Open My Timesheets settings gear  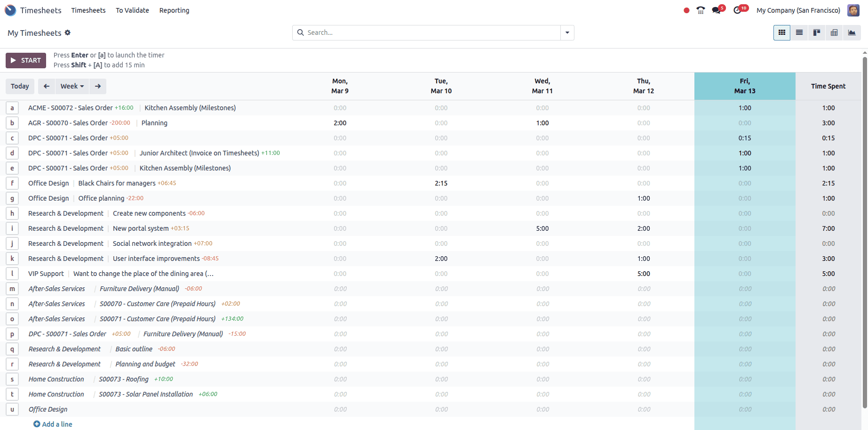pos(68,32)
